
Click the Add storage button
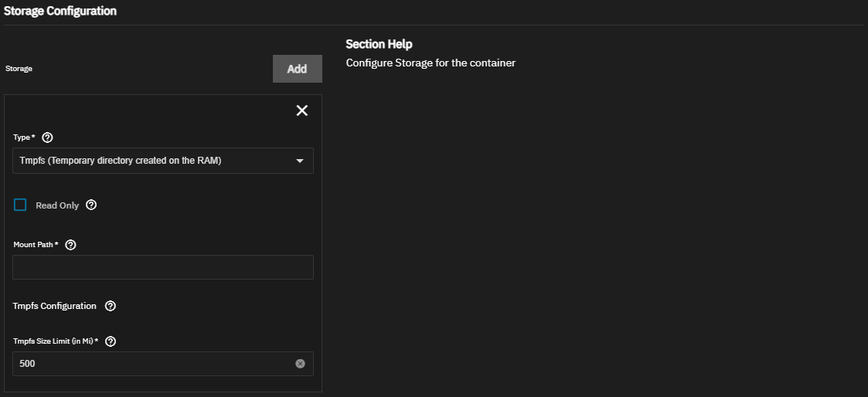[x=297, y=69]
